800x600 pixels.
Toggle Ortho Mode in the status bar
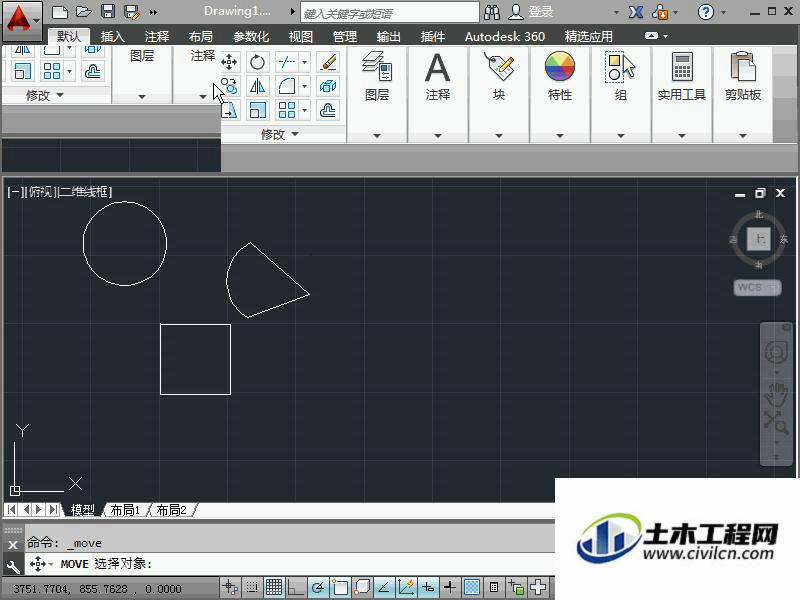[295, 588]
